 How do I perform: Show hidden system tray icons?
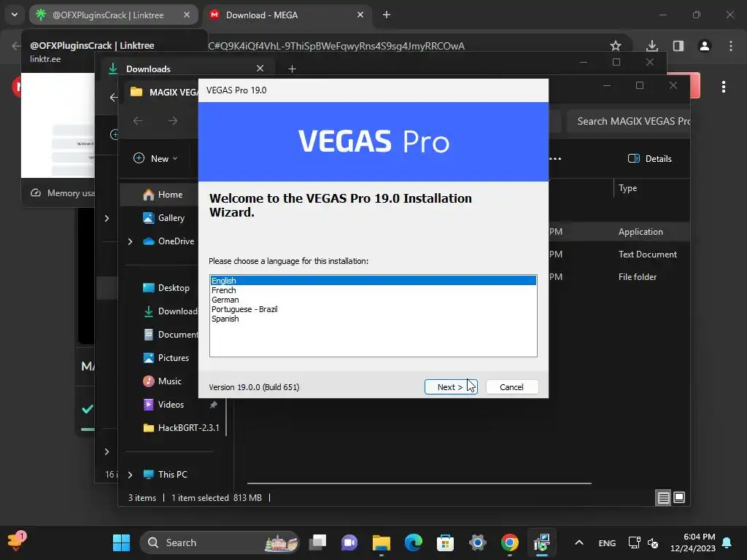pos(578,542)
